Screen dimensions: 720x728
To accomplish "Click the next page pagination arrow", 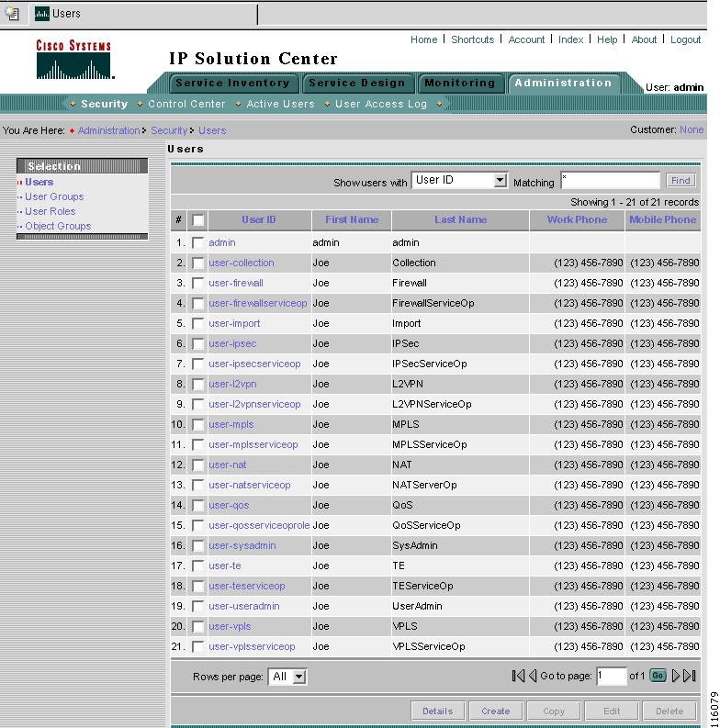I will coord(676,676).
